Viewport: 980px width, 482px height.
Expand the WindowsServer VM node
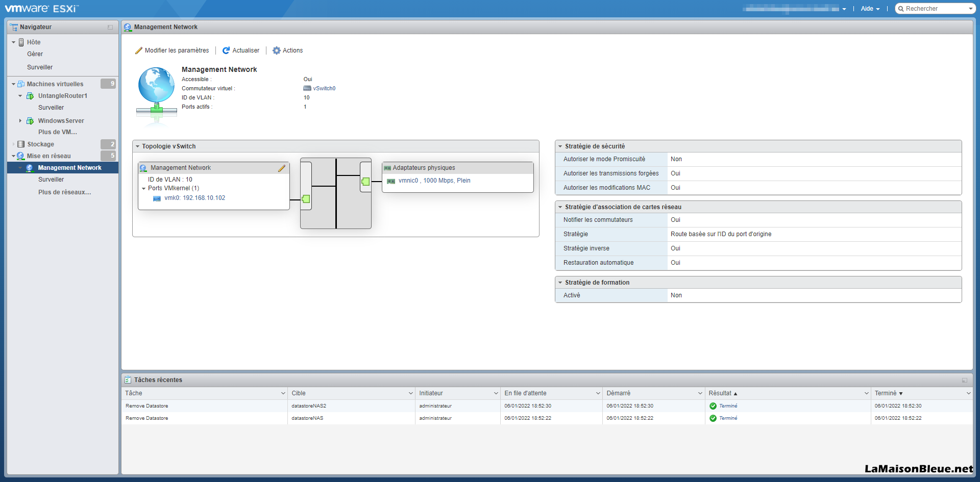[x=20, y=121]
